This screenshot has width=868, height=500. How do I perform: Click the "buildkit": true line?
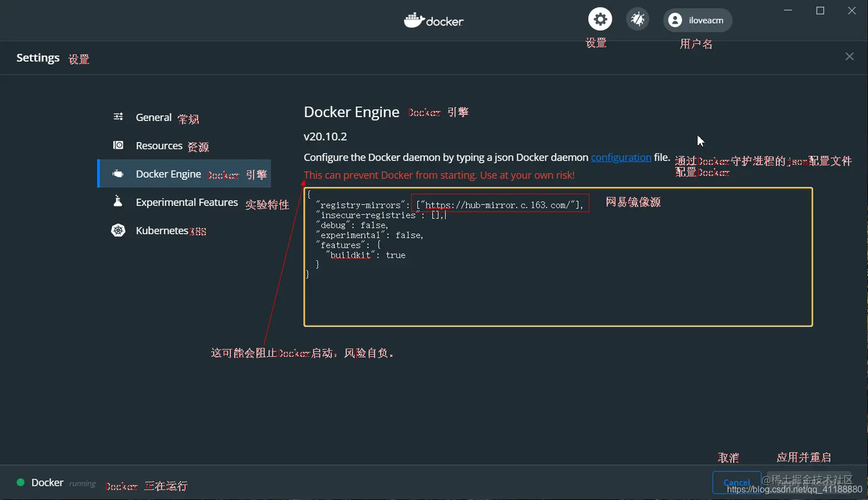365,255
